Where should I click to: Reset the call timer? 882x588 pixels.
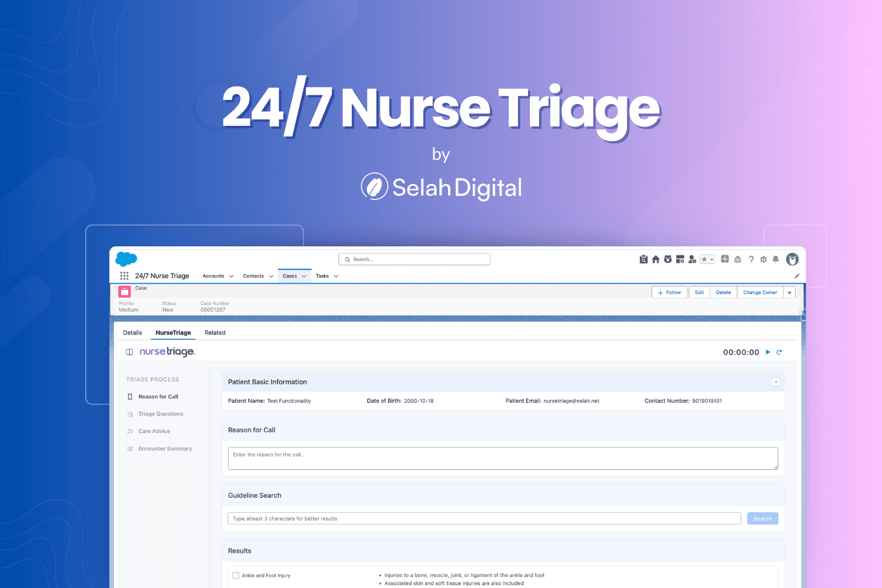coord(779,352)
